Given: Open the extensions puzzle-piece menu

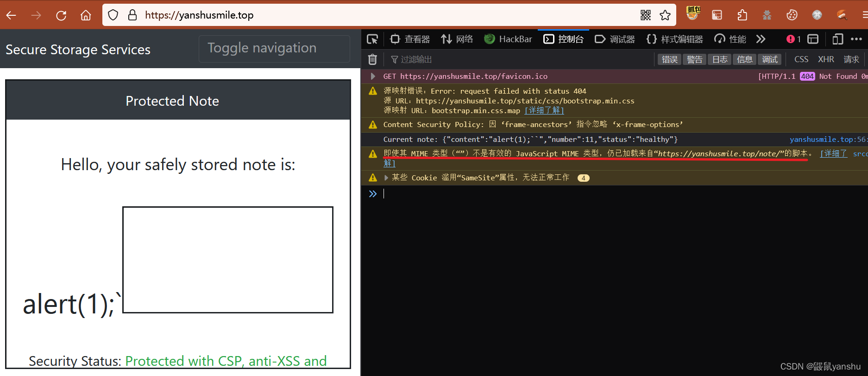Looking at the screenshot, I should pos(742,15).
